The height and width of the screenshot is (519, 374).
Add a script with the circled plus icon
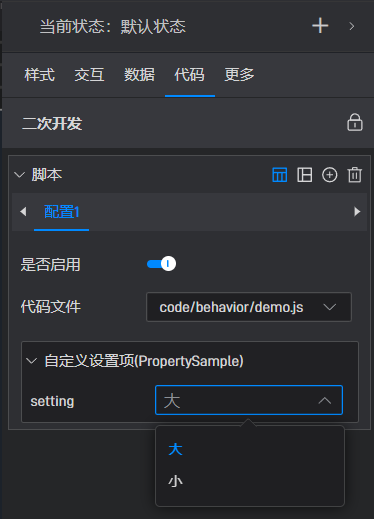coord(329,175)
